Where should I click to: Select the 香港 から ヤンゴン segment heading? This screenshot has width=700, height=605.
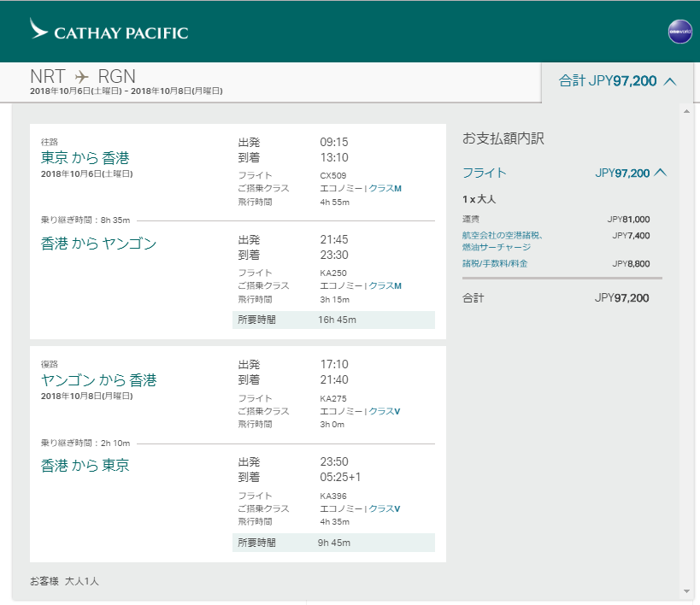click(98, 244)
